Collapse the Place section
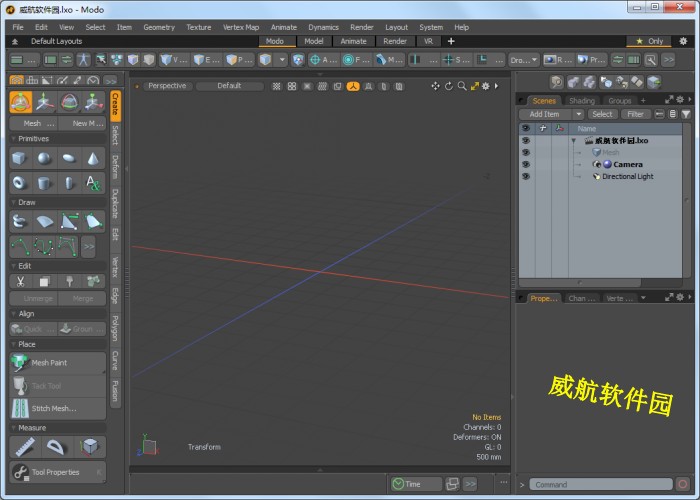This screenshot has height=500, width=700. tap(13, 344)
